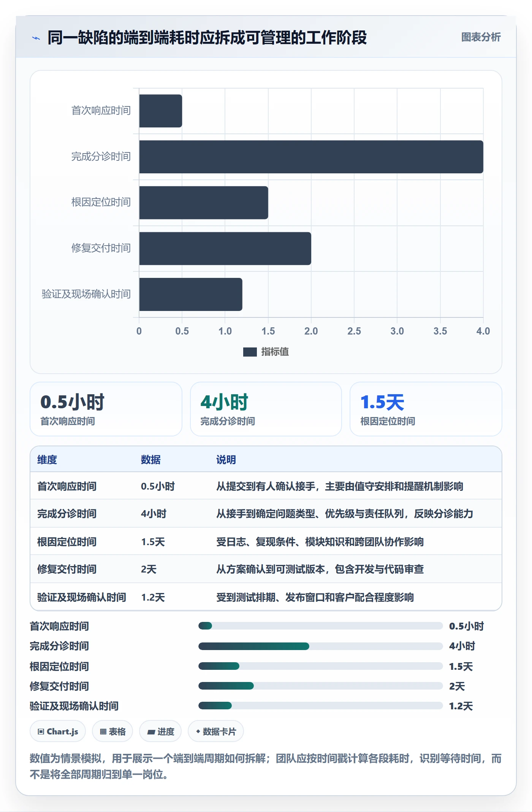Click the lightning icon beside the title
This screenshot has height=812, width=532.
click(x=36, y=38)
